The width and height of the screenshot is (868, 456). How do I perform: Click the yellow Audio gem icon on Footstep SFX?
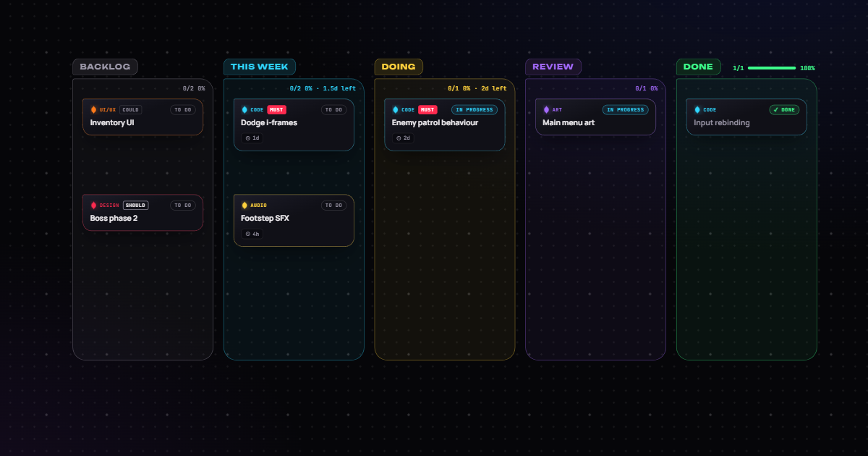[244, 206]
